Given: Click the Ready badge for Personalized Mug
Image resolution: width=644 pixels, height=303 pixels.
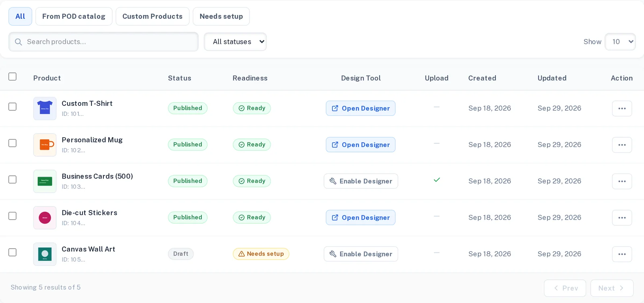Looking at the screenshot, I should coord(252,145).
